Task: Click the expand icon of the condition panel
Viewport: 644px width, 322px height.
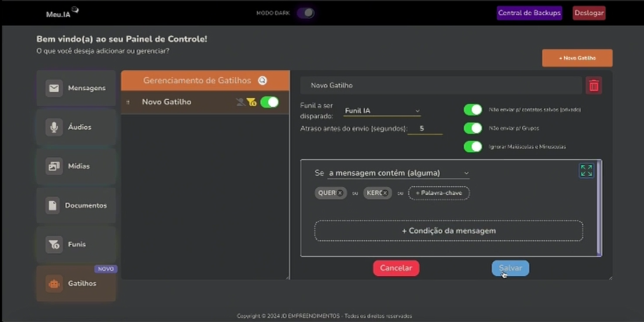Action: click(x=586, y=170)
